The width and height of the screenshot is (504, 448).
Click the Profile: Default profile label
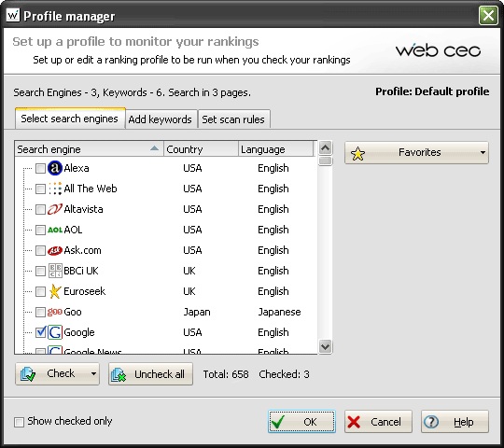(x=432, y=91)
